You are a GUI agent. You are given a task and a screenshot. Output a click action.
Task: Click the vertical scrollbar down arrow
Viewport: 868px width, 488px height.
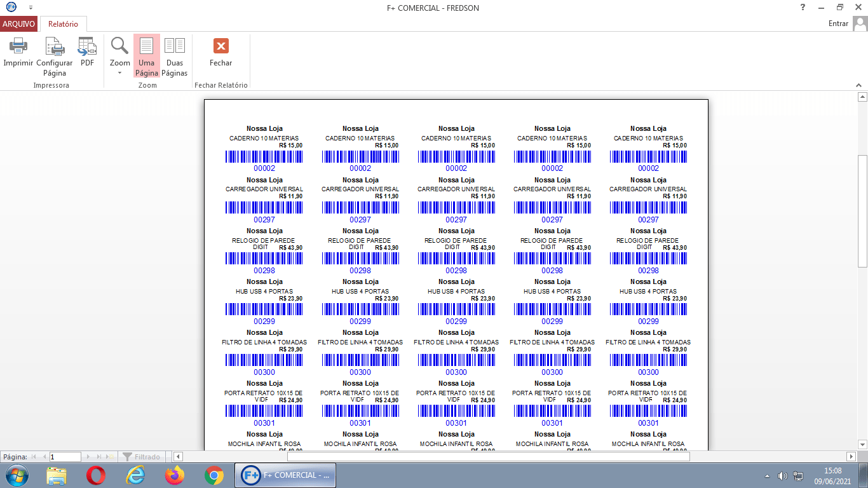click(862, 444)
